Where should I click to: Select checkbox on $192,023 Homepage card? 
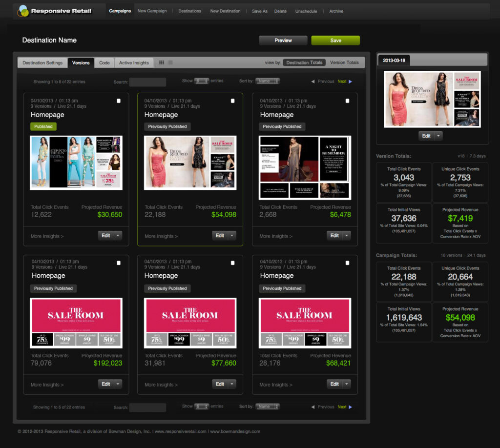point(119,263)
